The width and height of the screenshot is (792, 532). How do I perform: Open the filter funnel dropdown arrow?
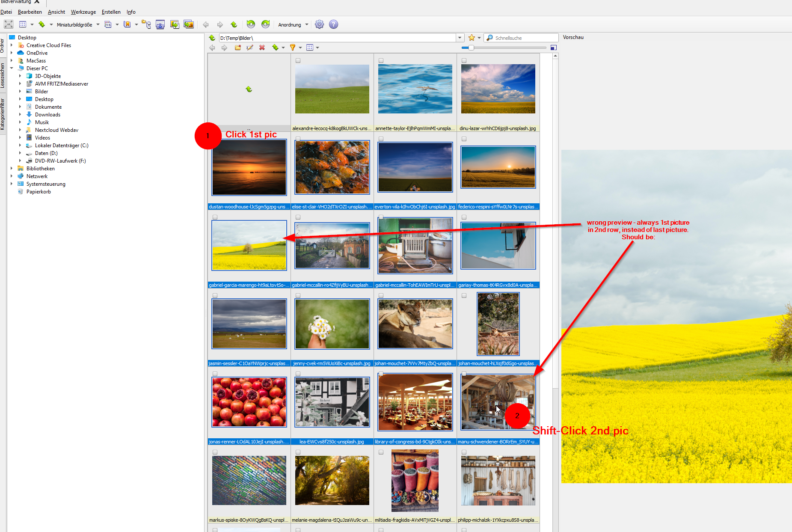300,48
